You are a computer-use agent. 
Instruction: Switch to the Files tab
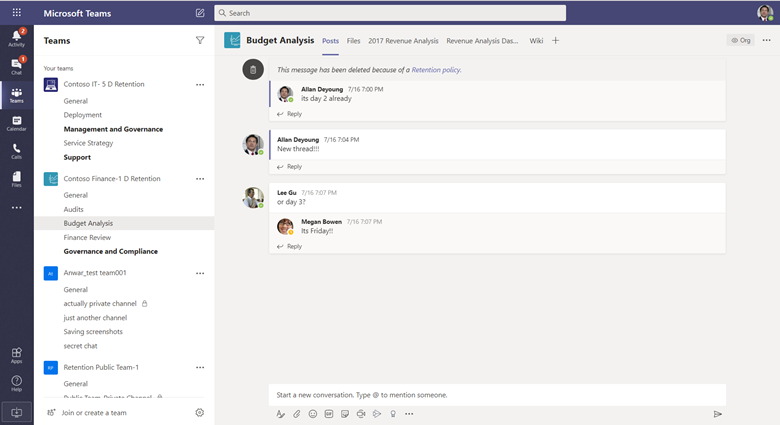coord(353,41)
